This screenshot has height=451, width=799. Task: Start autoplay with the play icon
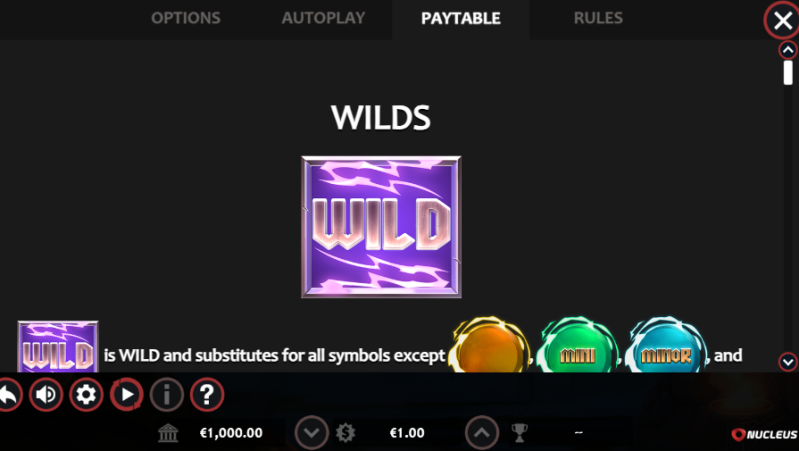click(126, 394)
